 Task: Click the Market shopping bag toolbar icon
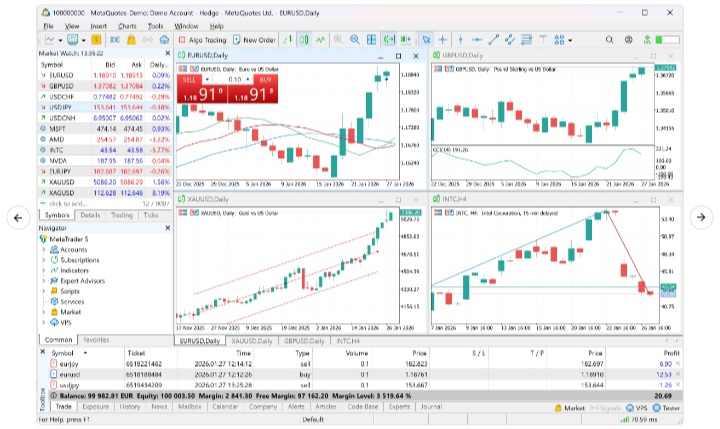131,40
